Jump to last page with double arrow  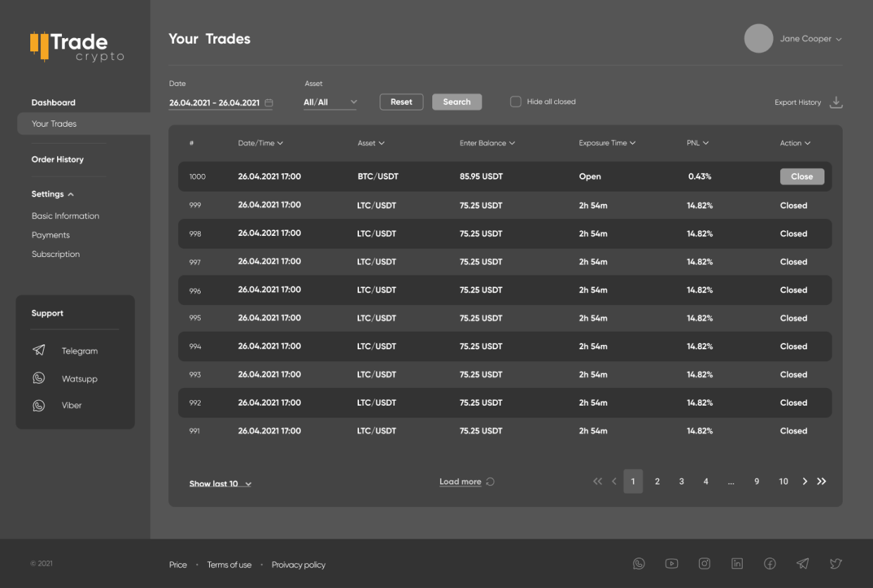822,482
